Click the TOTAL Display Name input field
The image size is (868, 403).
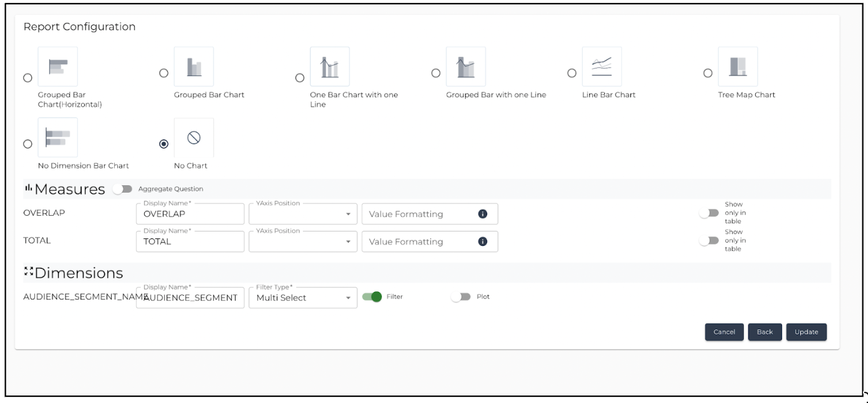point(190,241)
